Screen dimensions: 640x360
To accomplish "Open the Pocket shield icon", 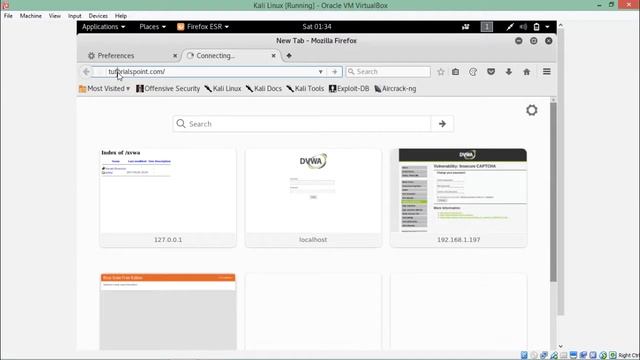I will pos(491,72).
